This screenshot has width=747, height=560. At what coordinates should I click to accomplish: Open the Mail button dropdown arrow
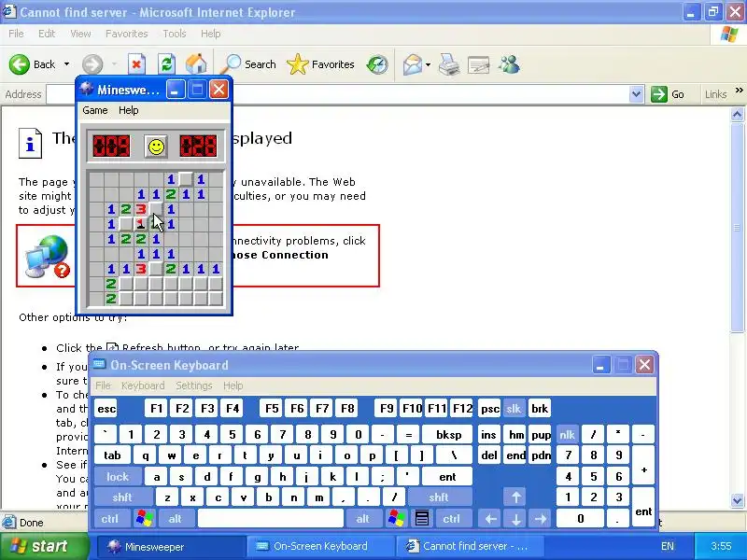pos(429,64)
